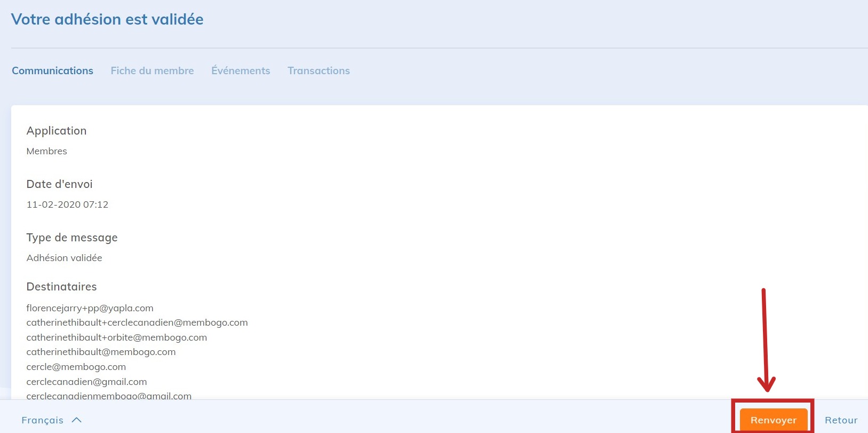Switch to the Fiche du membre tab

pos(152,70)
